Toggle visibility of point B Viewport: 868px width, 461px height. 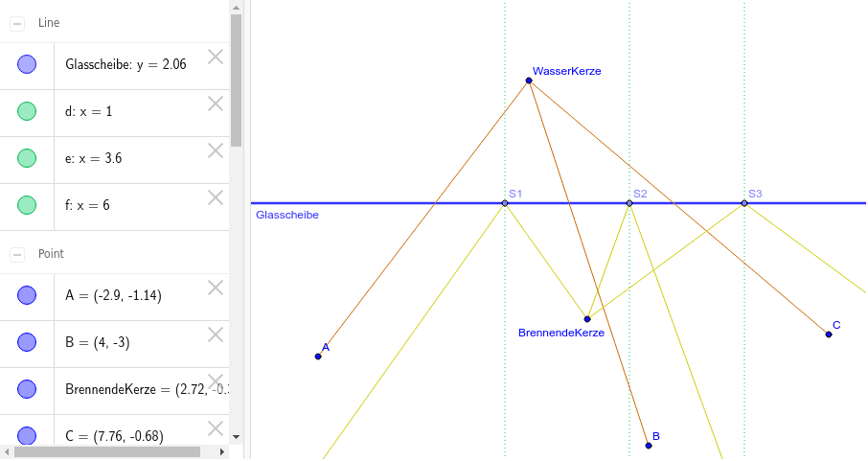(x=27, y=342)
